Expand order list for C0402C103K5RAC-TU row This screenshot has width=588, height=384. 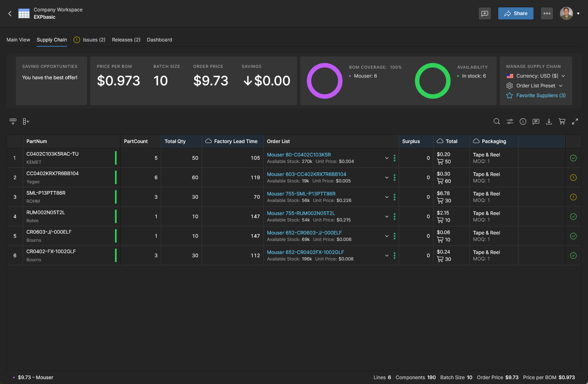pos(387,158)
